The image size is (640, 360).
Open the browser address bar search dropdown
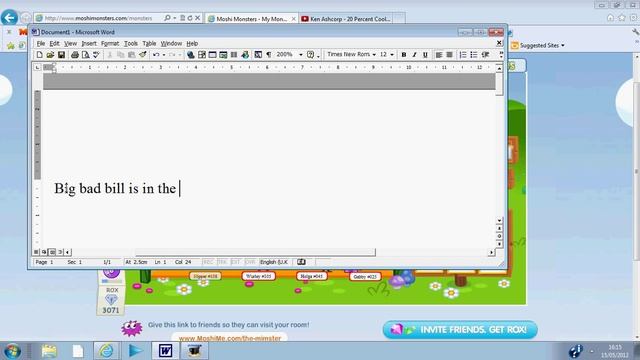pyautogui.click(x=175, y=18)
